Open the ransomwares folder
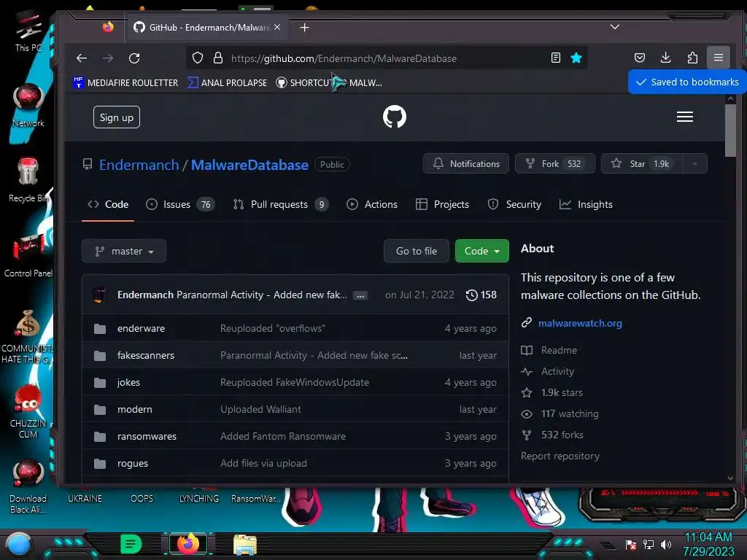The width and height of the screenshot is (747, 560). 147,436
